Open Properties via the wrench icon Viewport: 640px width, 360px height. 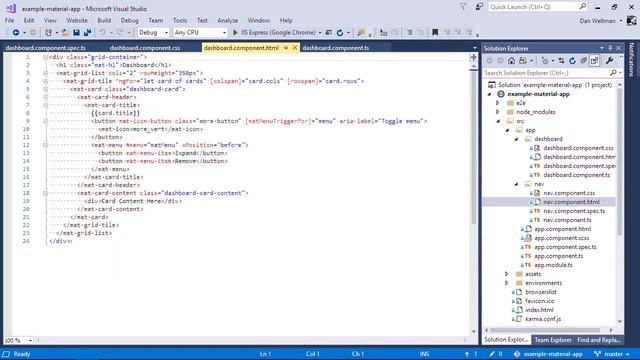point(609,61)
